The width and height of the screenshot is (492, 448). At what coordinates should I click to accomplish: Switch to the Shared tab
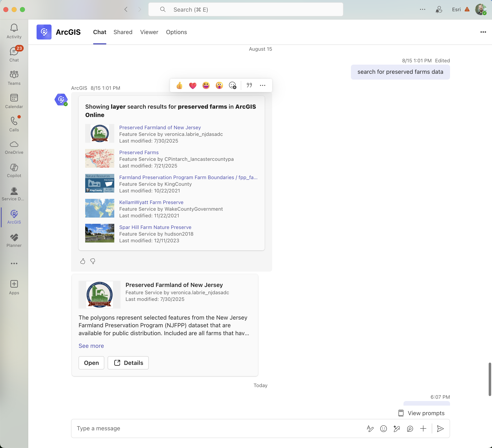(x=123, y=32)
